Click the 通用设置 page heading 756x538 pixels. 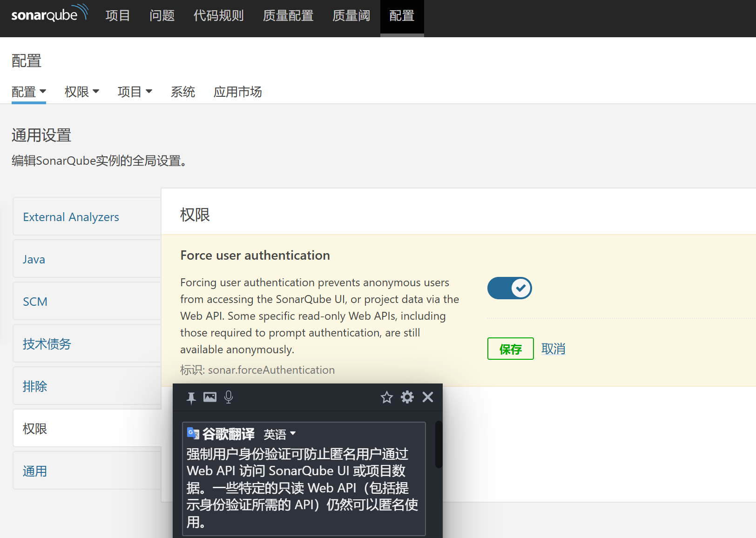[41, 135]
